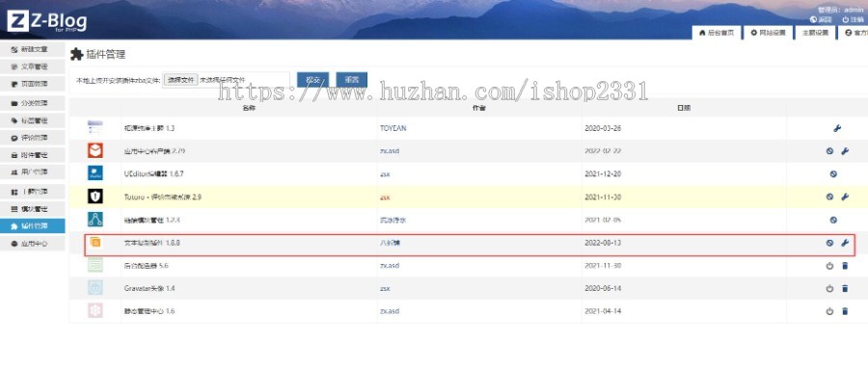Switch to the 后台首页 tab
Viewport: 868px width, 368px height.
[716, 33]
